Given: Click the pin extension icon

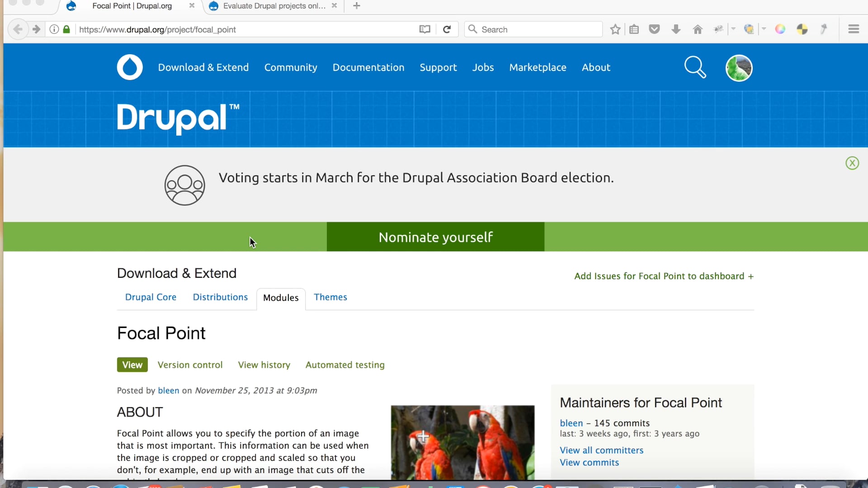Looking at the screenshot, I should pos(824,29).
